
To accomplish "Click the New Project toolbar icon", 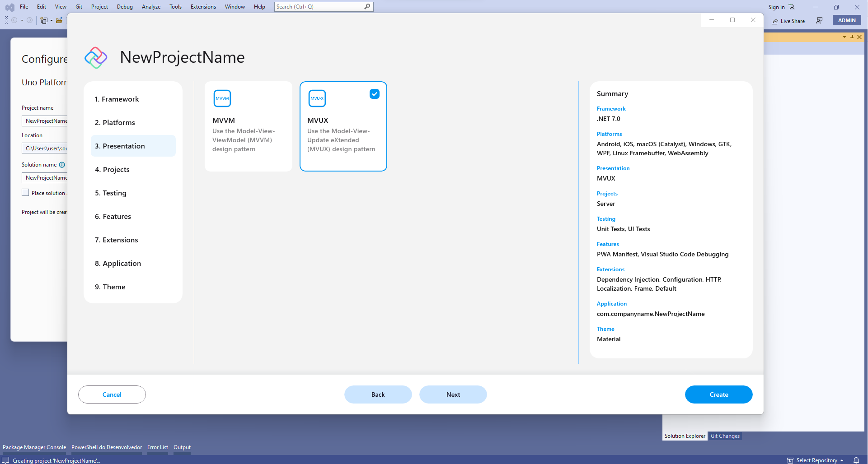I will (x=43, y=20).
